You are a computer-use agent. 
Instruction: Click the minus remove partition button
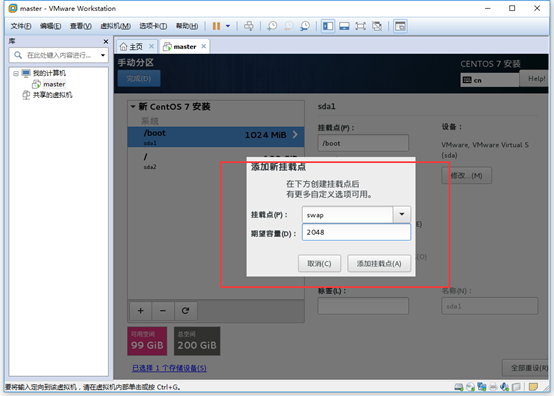(x=163, y=311)
